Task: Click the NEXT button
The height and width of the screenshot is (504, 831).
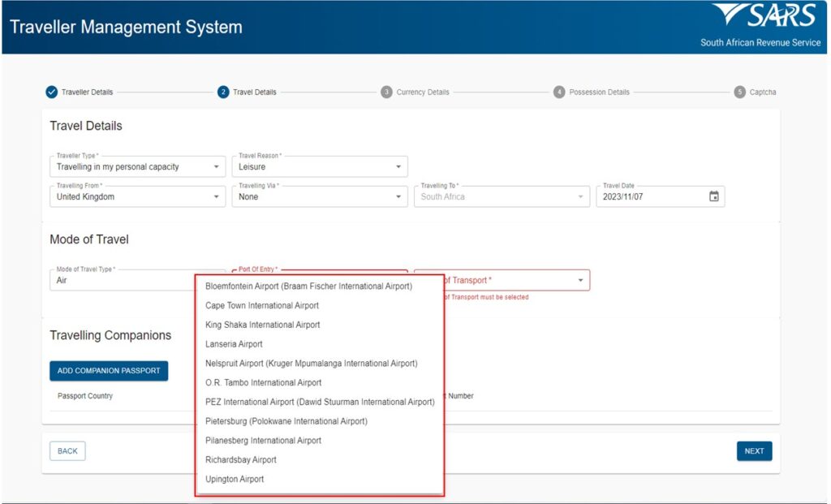Action: click(x=754, y=450)
